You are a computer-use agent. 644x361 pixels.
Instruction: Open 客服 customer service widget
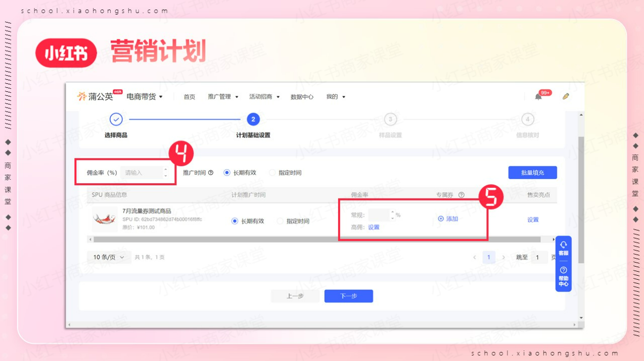pyautogui.click(x=563, y=248)
